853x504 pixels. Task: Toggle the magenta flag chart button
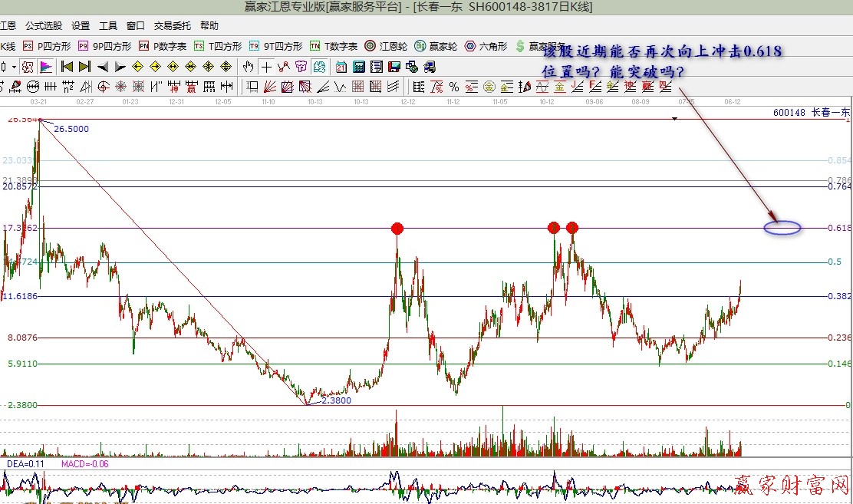[x=46, y=67]
